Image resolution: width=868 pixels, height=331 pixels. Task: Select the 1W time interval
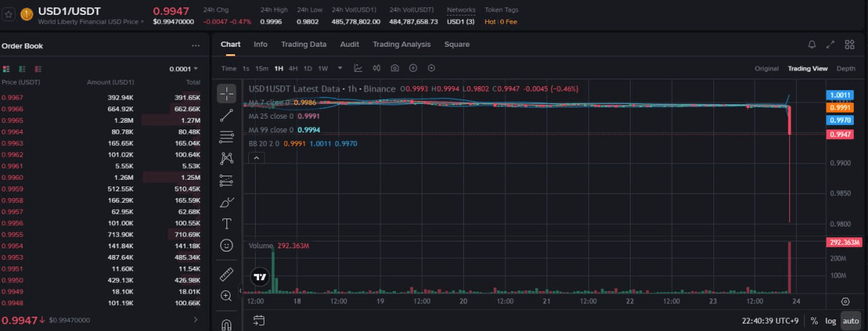point(323,69)
